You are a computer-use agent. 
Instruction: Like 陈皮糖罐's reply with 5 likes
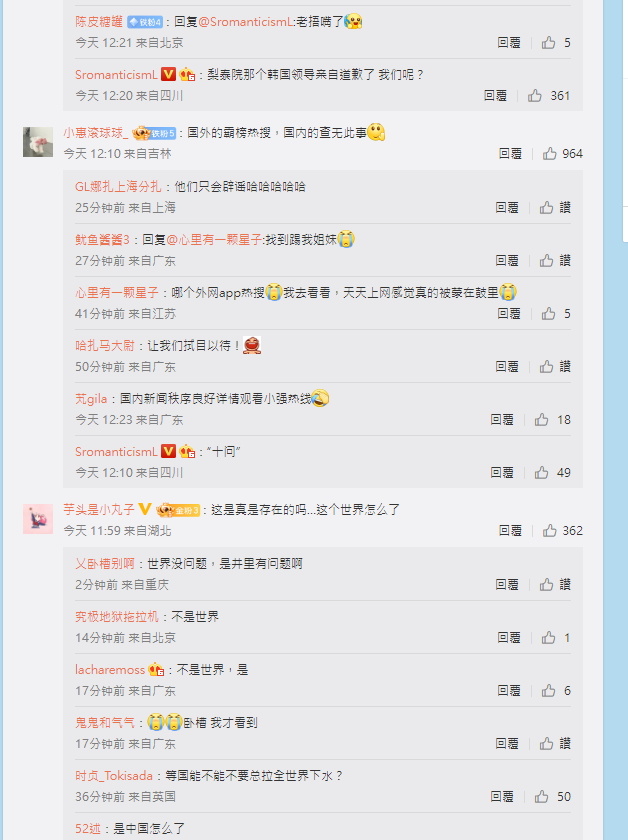pyautogui.click(x=548, y=43)
